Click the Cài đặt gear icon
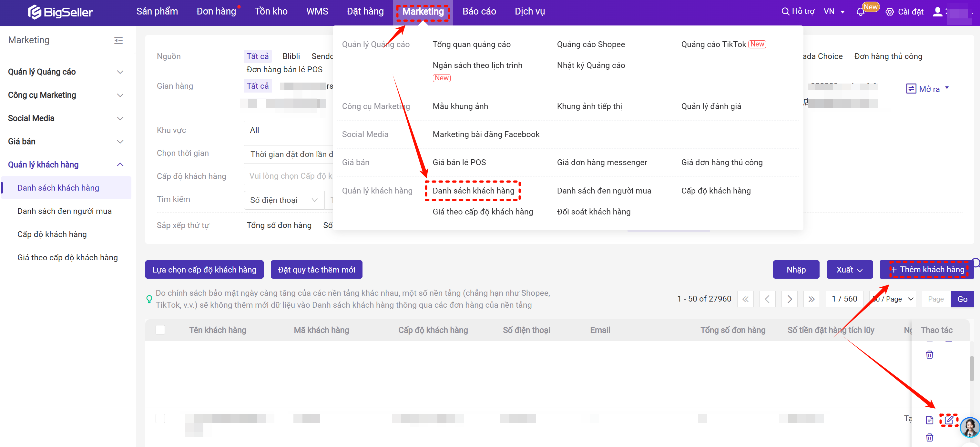Image resolution: width=980 pixels, height=447 pixels. (890, 12)
